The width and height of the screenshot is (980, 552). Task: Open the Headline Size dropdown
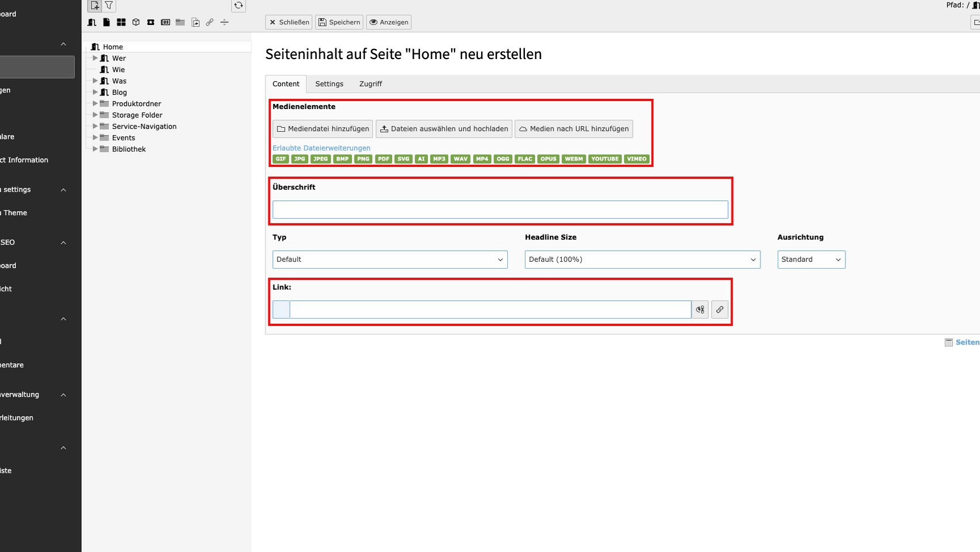pos(642,260)
